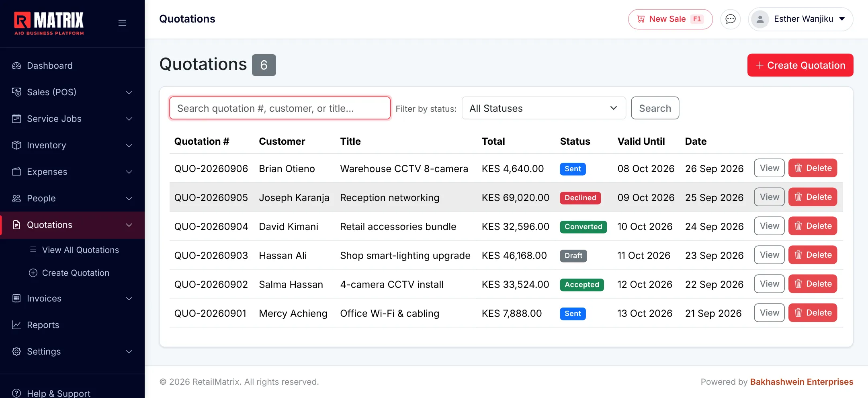
Task: Open View All Quotations submenu item
Action: pyautogui.click(x=74, y=250)
